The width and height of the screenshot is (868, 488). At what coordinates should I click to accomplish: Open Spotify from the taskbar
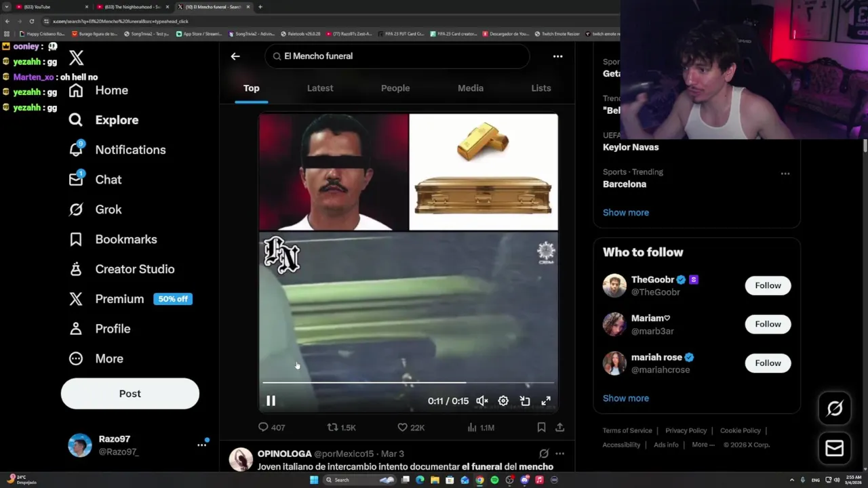[x=494, y=480]
